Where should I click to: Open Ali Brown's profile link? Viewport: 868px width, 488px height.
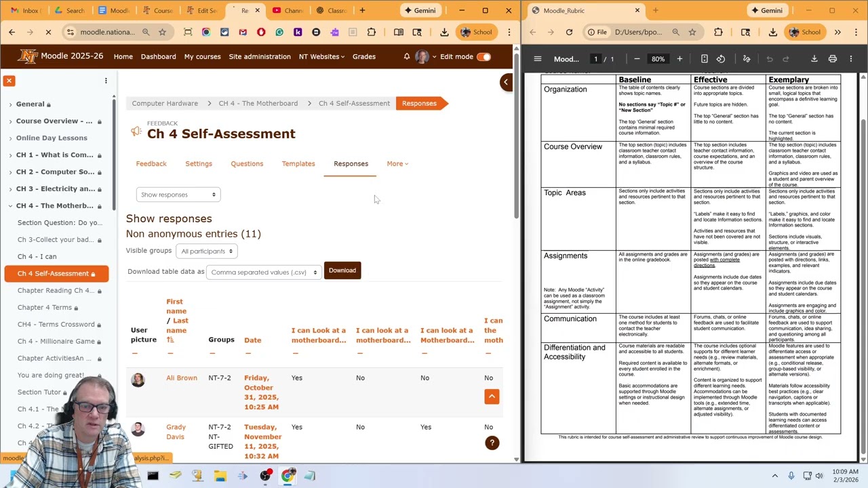pos(182,378)
